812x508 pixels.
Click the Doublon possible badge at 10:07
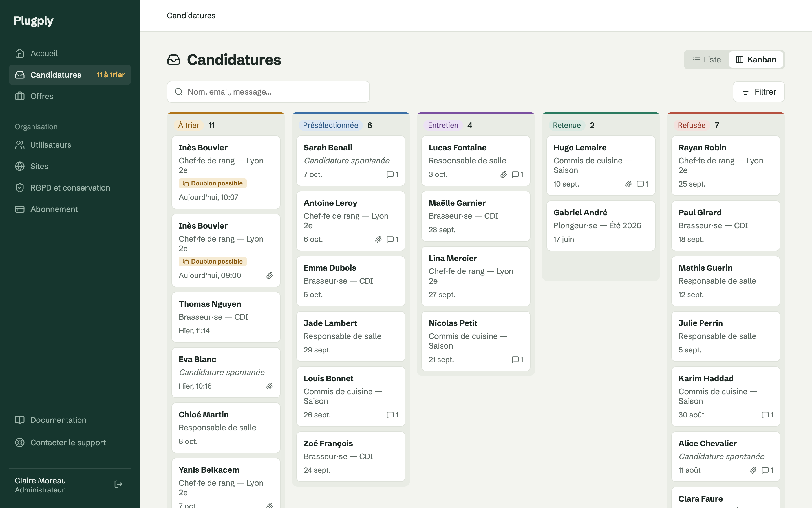[213, 183]
